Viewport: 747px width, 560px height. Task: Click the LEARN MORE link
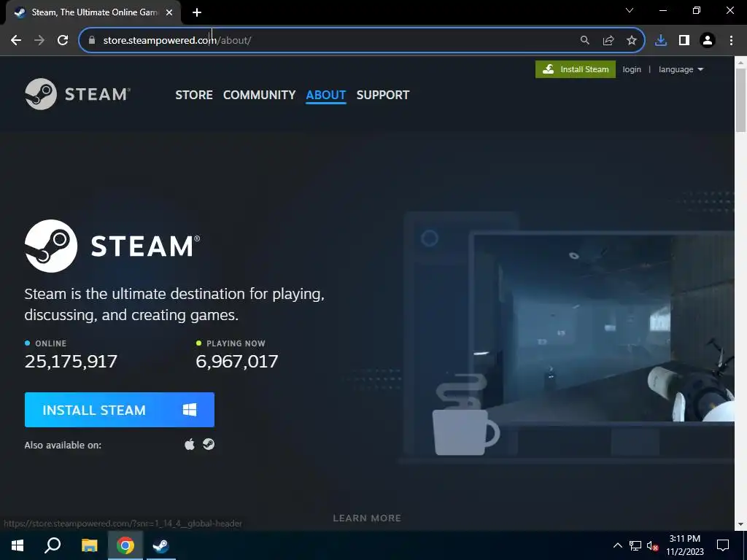click(x=367, y=518)
